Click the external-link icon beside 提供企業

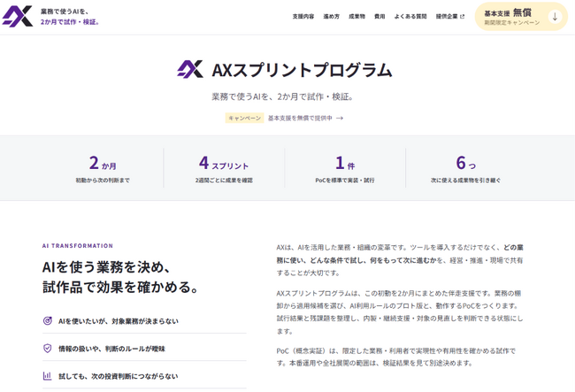pos(462,17)
